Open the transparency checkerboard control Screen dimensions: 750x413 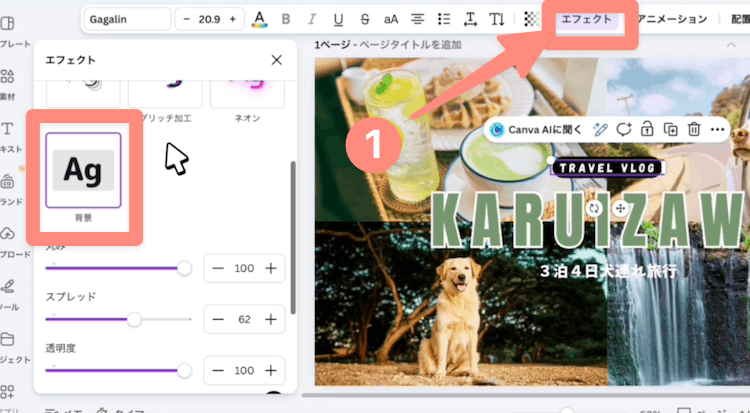coord(531,19)
